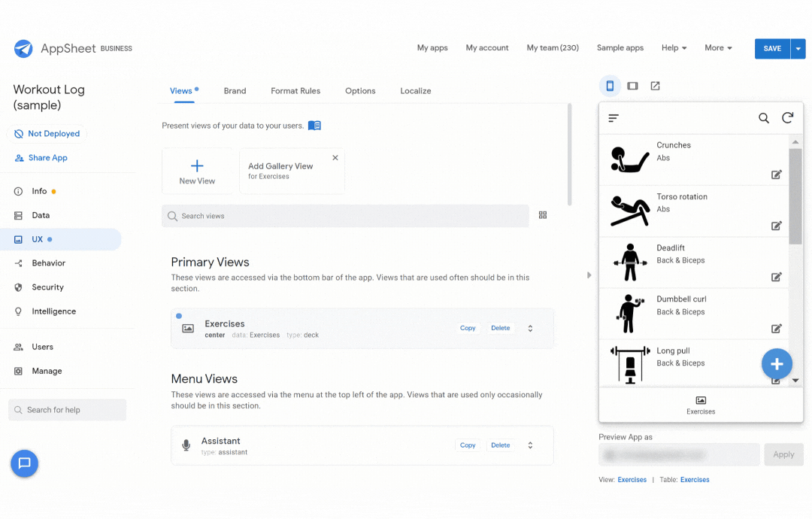Viewport: 812px width, 519px height.
Task: Edit the Torso rotation exercise entry
Action: tap(776, 226)
